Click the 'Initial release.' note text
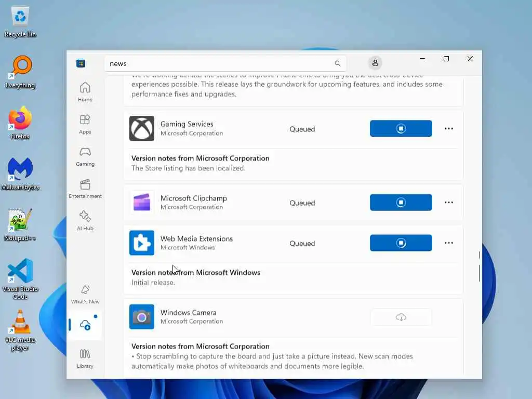This screenshot has height=399, width=532. tap(153, 283)
